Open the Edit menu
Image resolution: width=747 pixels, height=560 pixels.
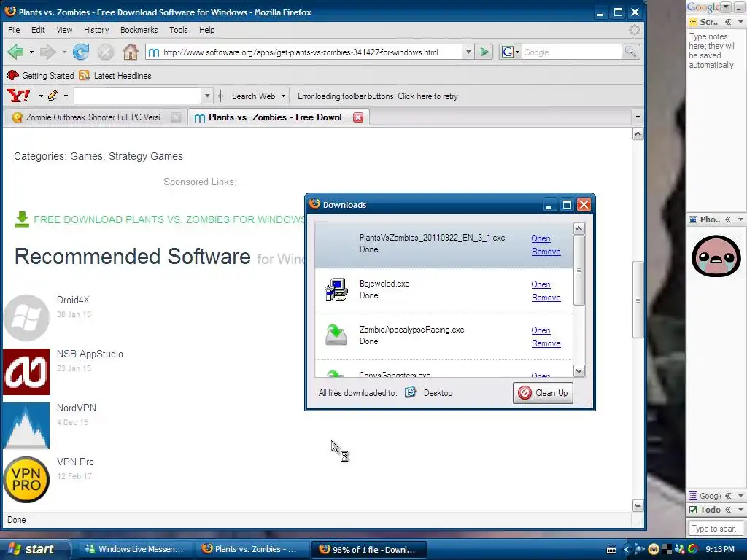[38, 30]
